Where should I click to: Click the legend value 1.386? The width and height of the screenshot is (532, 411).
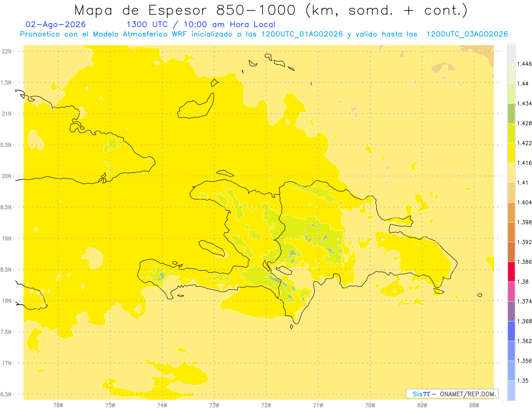click(525, 262)
